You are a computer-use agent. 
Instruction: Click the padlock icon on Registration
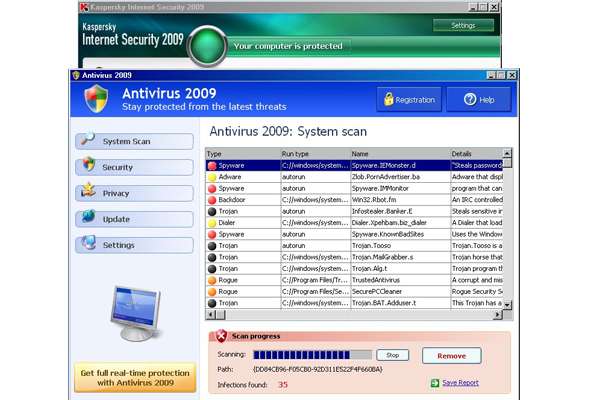pos(388,99)
